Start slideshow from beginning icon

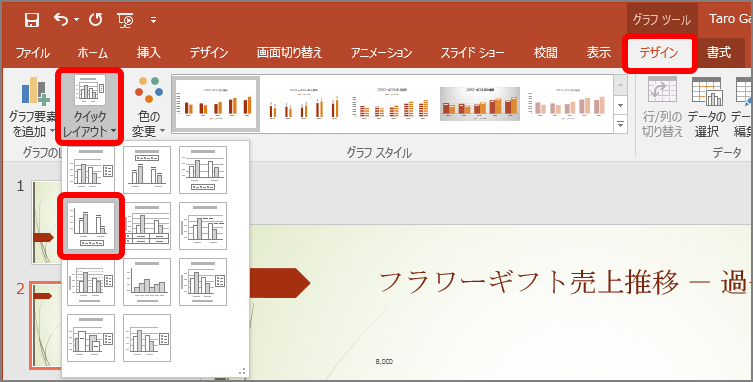click(x=125, y=20)
